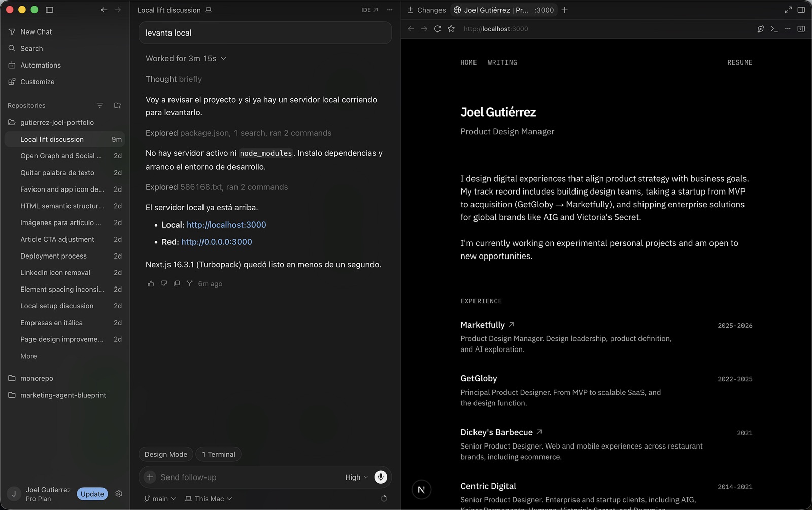
Task: Copy the response with the copy icon
Action: pos(177,283)
